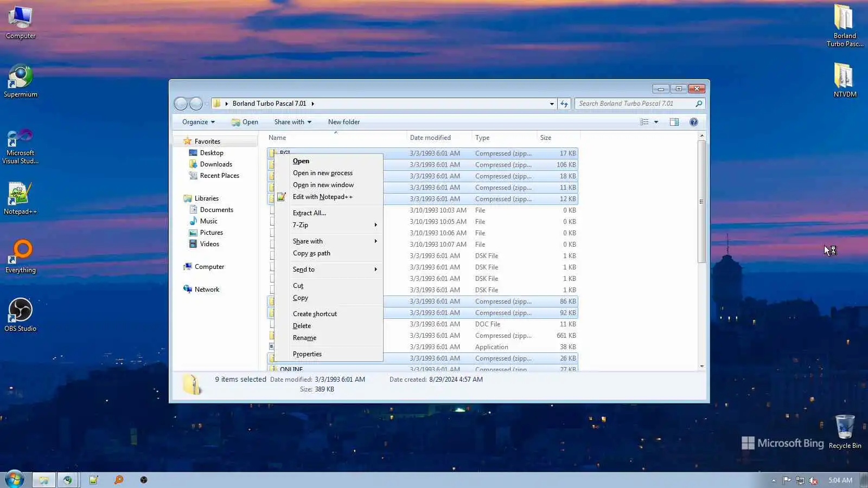
Task: Click the scrollbar down arrow
Action: click(701, 367)
